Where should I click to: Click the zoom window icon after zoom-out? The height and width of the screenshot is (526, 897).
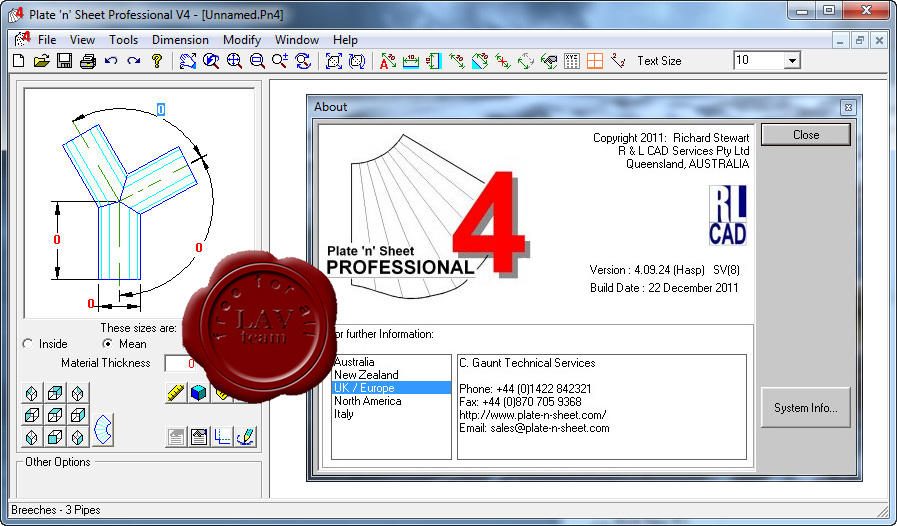coord(280,61)
